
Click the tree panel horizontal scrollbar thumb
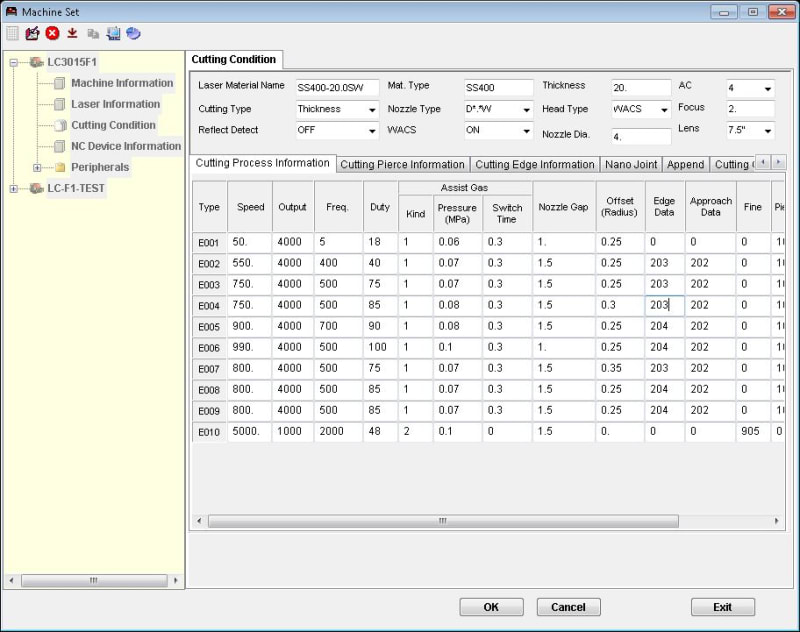pos(94,580)
